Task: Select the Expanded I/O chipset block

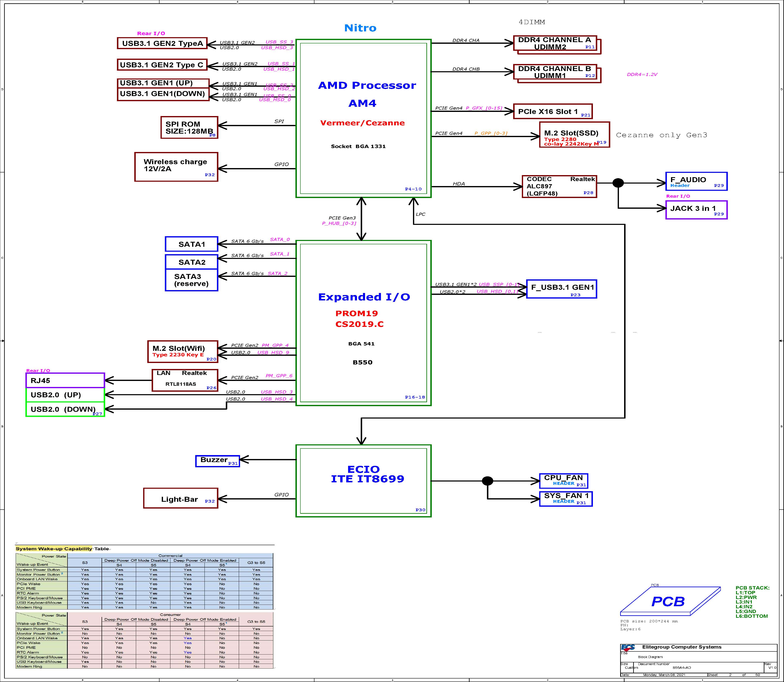Action: pyautogui.click(x=363, y=323)
